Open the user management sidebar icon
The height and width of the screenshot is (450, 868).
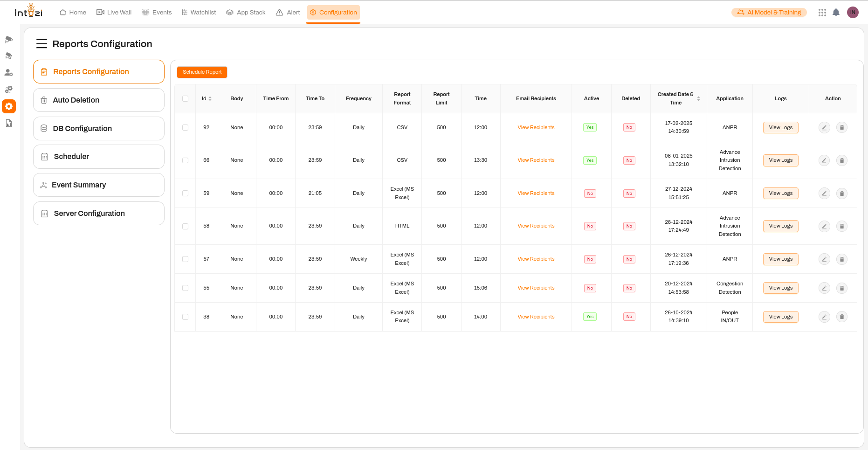pyautogui.click(x=9, y=72)
